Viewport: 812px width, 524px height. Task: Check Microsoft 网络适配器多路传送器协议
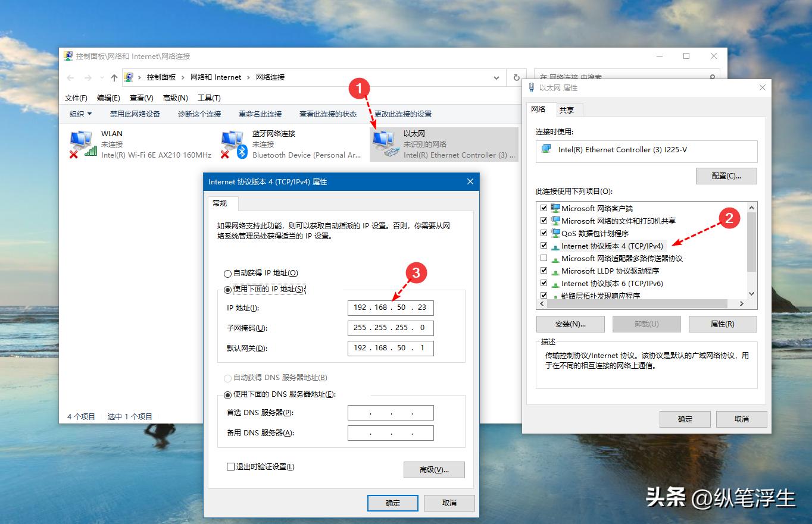coord(544,258)
